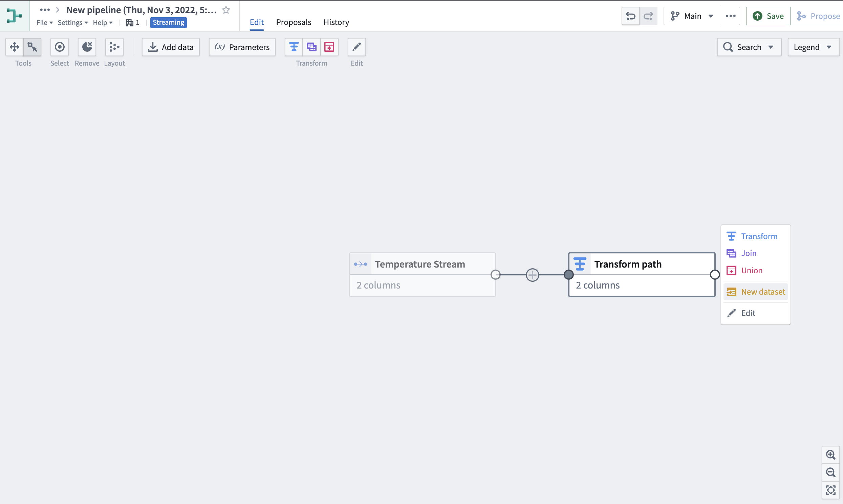Image resolution: width=843 pixels, height=504 pixels.
Task: Toggle the favorite star on the pipeline
Action: 225,9
